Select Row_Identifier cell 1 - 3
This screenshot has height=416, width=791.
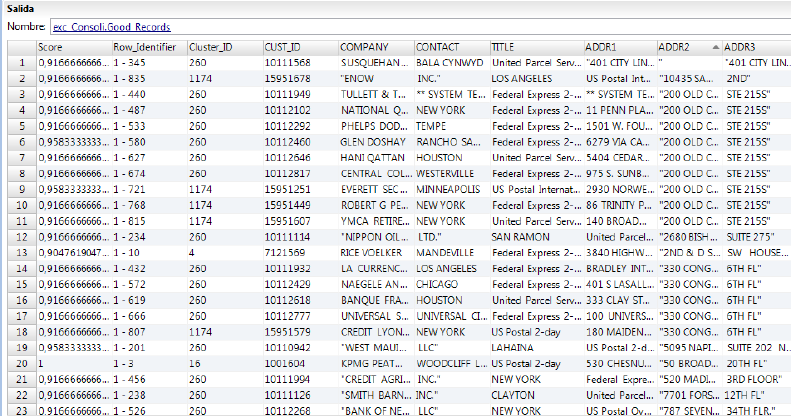coord(149,364)
